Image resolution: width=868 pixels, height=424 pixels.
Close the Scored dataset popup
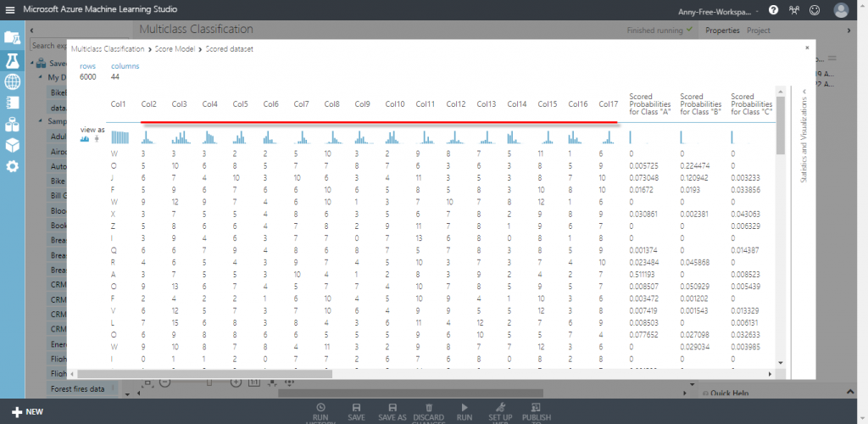[x=807, y=48]
